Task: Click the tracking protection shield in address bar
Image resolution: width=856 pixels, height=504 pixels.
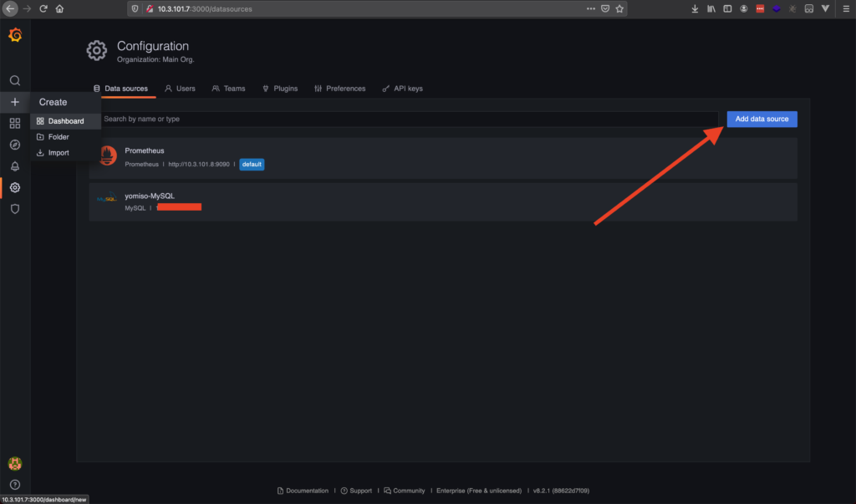Action: click(135, 8)
